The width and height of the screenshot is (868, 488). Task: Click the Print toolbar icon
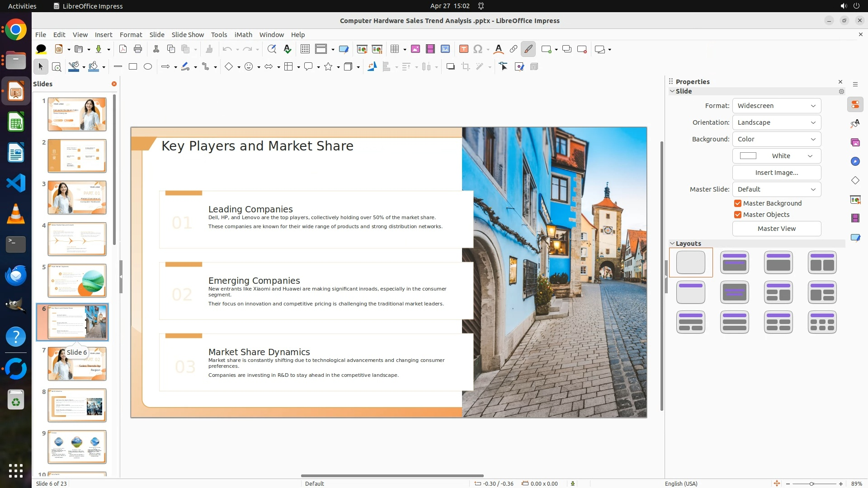(138, 49)
